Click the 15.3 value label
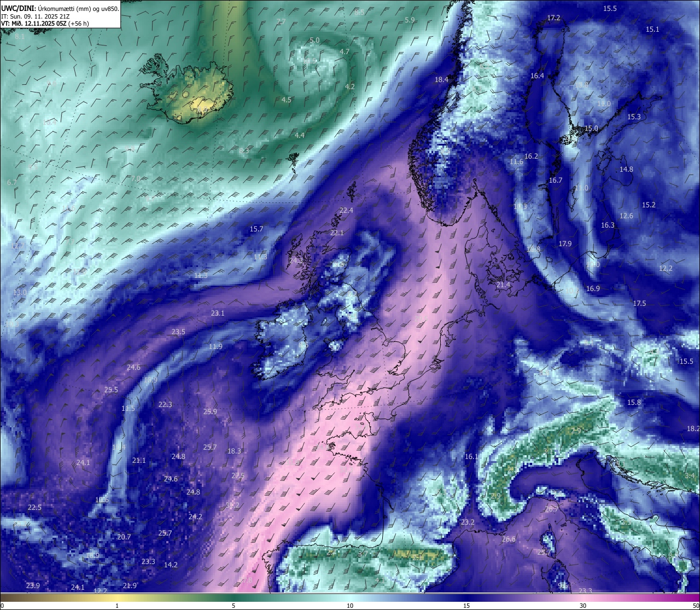Screen dimensions: 700x610 634,117
